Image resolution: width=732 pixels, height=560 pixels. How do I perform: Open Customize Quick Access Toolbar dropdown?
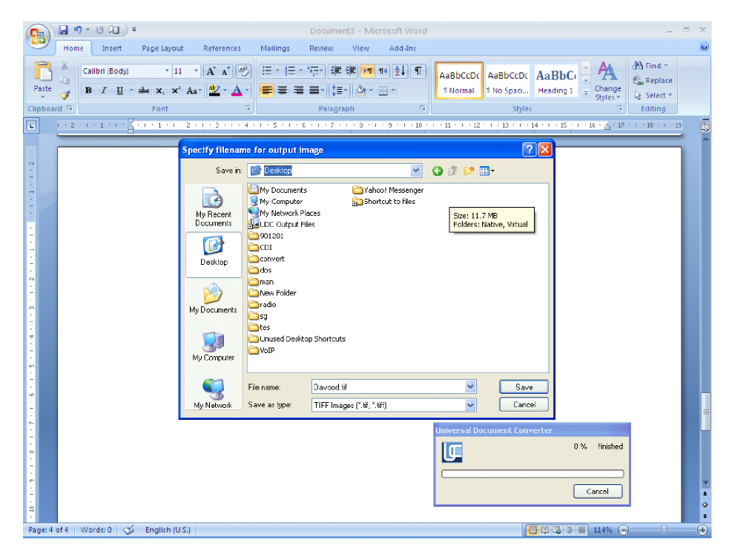pyautogui.click(x=134, y=30)
